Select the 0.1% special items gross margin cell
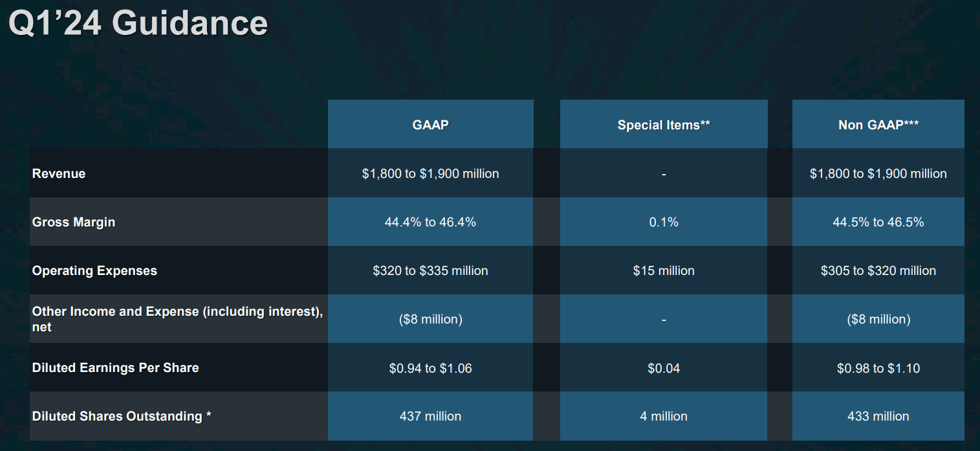The width and height of the screenshot is (980, 451). point(664,222)
